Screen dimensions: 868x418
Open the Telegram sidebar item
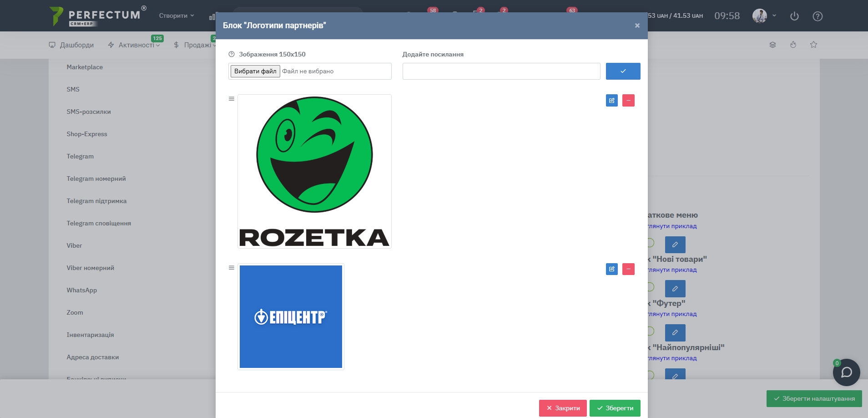pyautogui.click(x=80, y=156)
